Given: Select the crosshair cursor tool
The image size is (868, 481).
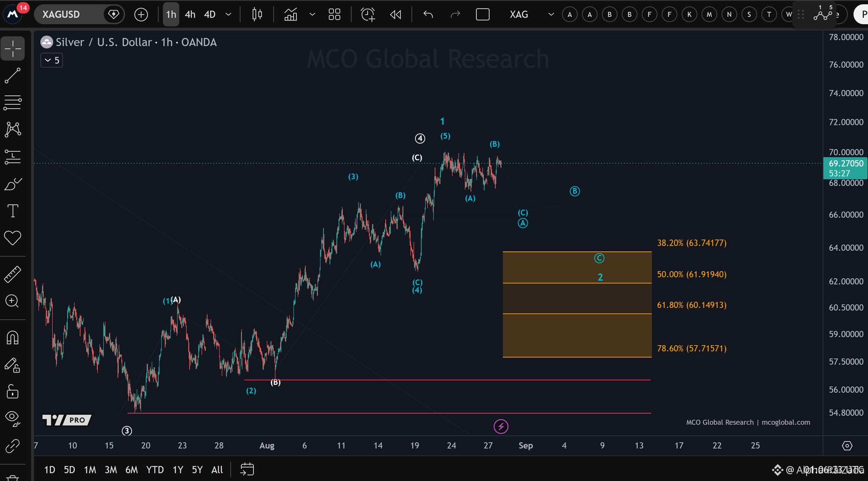Looking at the screenshot, I should pyautogui.click(x=13, y=48).
